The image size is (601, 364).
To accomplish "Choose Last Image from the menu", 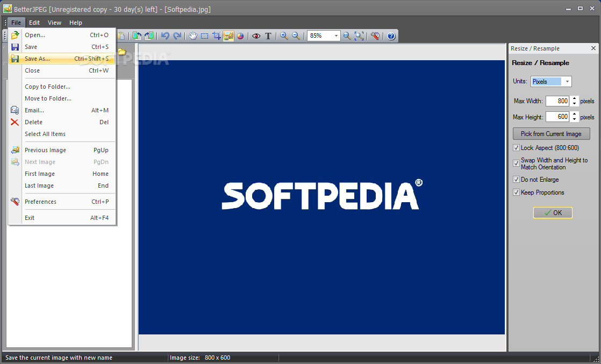I will coord(62,185).
